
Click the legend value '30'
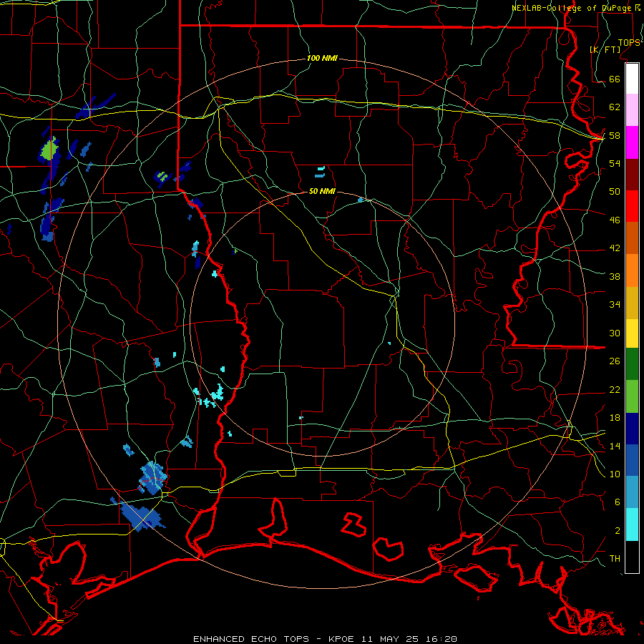615,333
